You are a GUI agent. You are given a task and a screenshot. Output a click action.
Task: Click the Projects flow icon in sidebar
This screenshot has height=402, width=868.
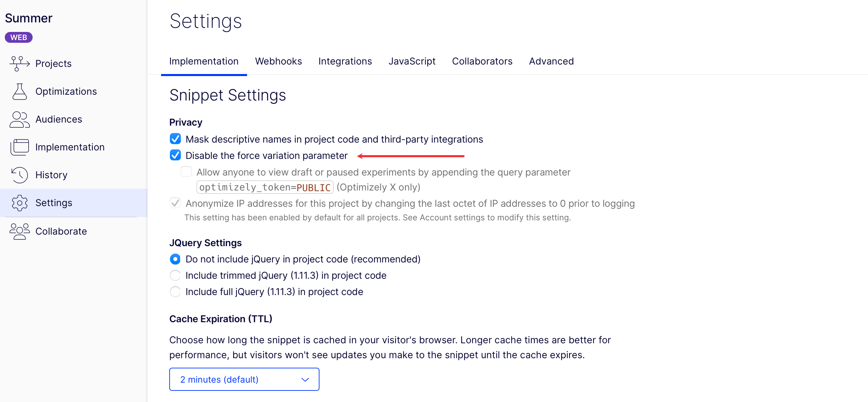coord(19,63)
